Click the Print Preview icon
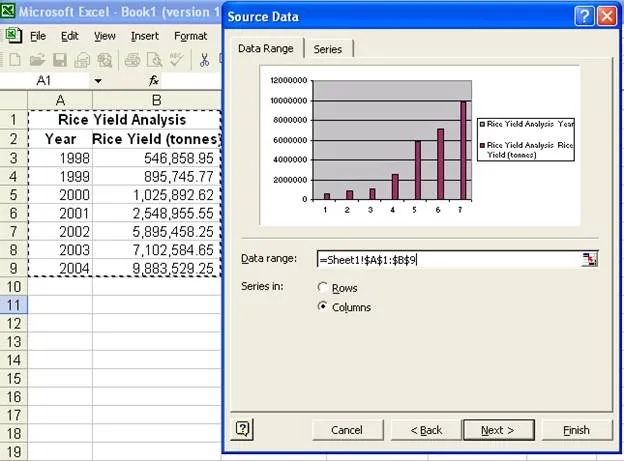Screen dimensions: 624x461 point(154,60)
